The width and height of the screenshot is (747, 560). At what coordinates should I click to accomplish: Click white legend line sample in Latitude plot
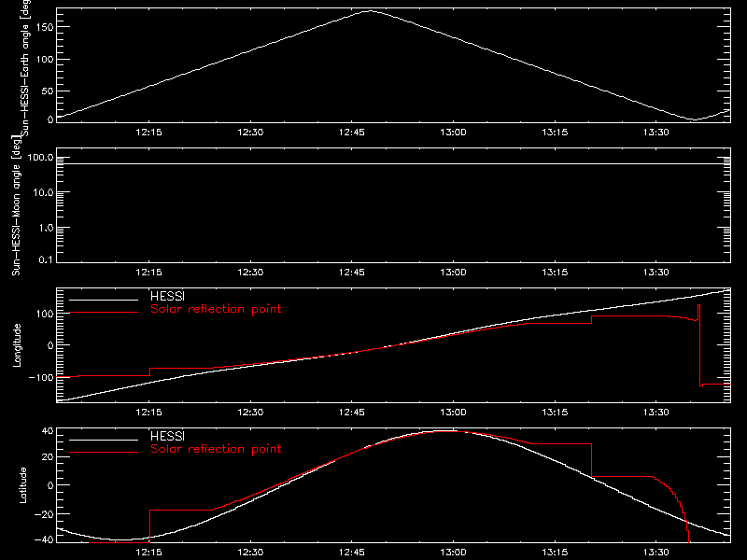[x=104, y=440]
